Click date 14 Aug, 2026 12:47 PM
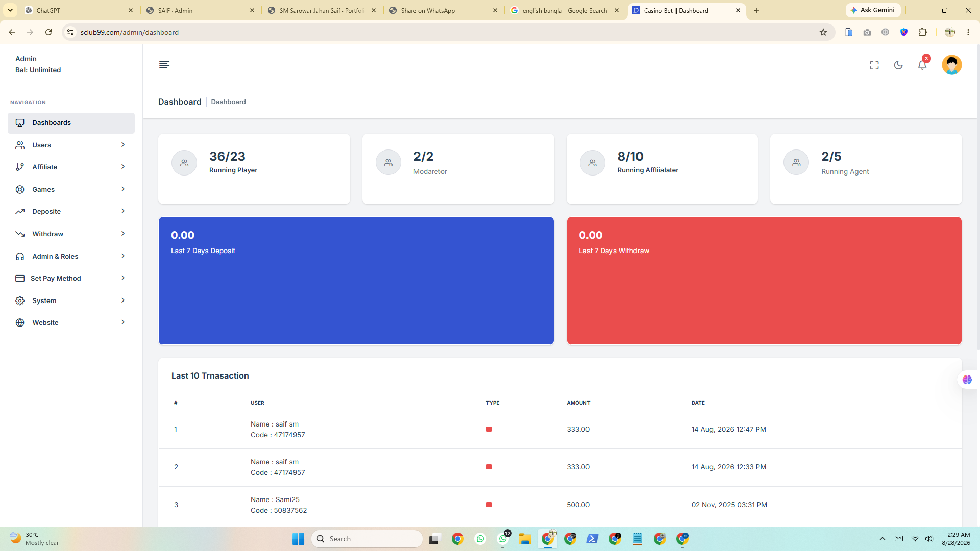 728,429
